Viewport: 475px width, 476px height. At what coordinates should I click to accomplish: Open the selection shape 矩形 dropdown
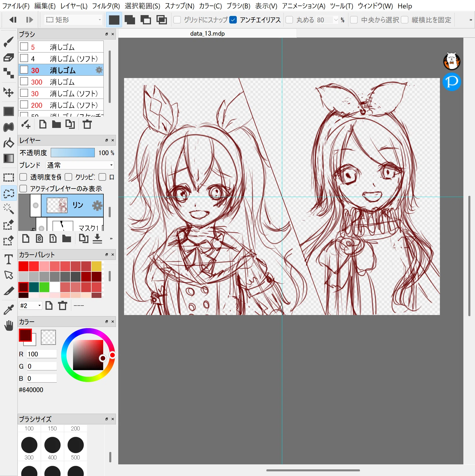(x=73, y=20)
